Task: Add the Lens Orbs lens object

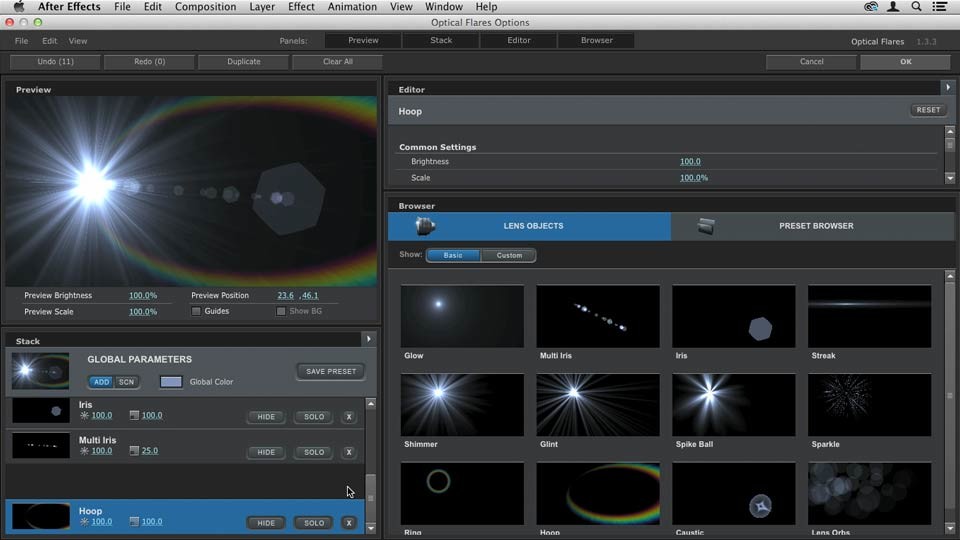Action: point(869,493)
